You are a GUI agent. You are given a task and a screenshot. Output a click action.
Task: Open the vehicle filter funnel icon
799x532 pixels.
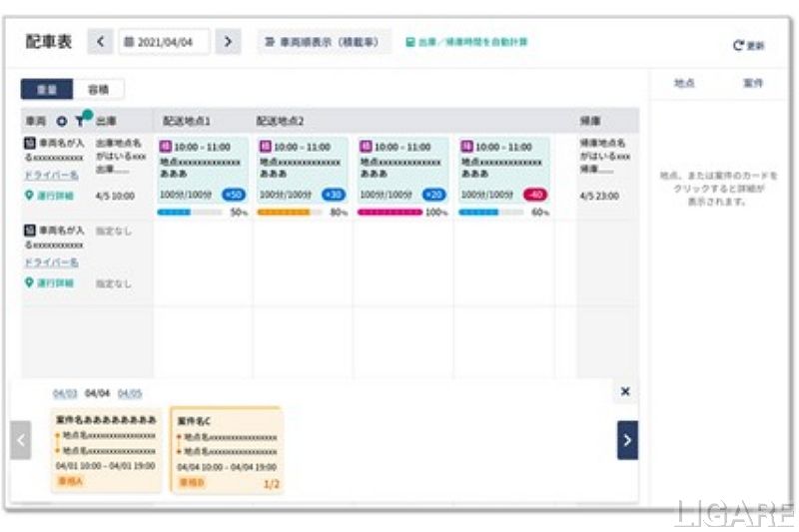click(80, 121)
